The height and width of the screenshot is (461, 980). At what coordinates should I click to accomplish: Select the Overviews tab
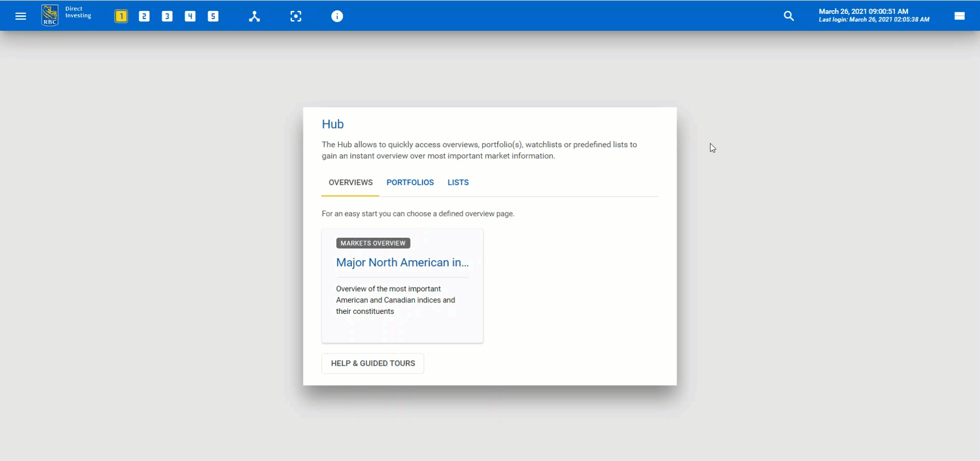[351, 183]
